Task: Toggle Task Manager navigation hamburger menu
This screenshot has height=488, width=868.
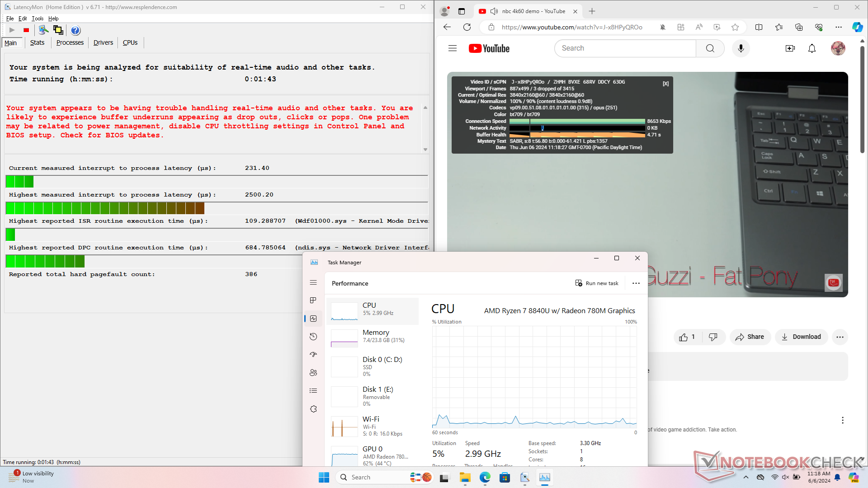Action: (x=313, y=282)
